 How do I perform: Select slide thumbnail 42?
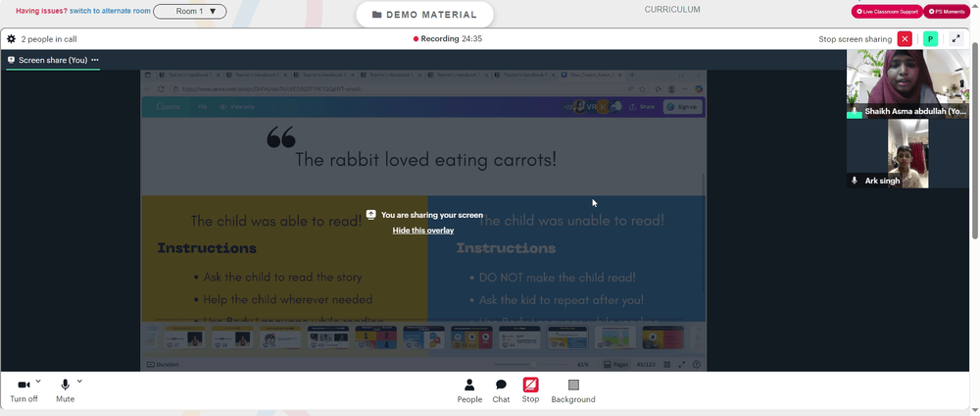[x=423, y=338]
